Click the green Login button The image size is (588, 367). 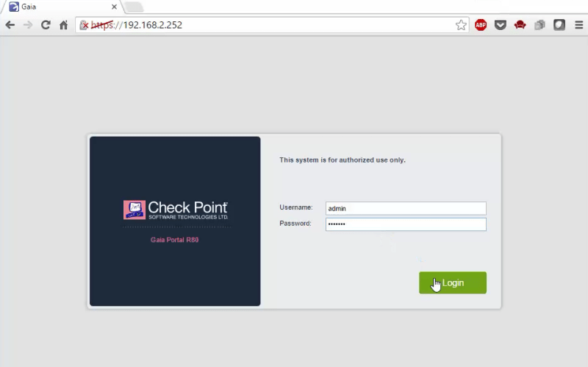(453, 282)
